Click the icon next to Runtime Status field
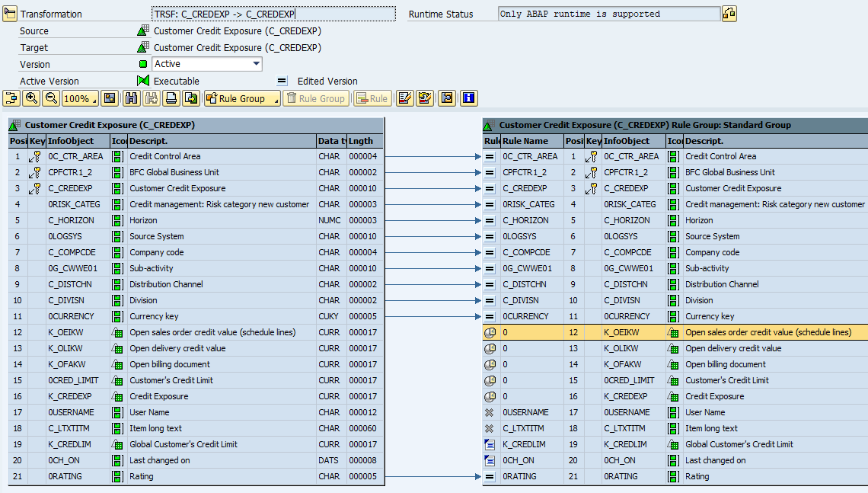 pyautogui.click(x=729, y=14)
